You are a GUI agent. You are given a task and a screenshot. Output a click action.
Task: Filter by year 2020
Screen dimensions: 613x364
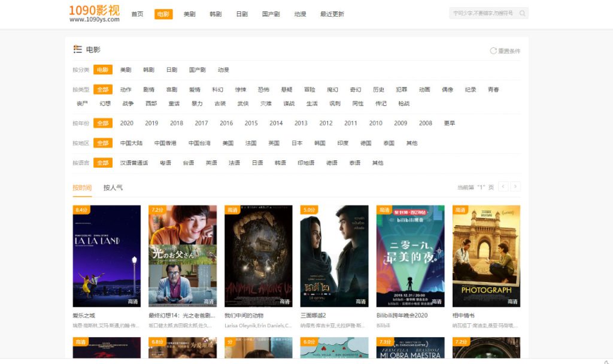126,123
